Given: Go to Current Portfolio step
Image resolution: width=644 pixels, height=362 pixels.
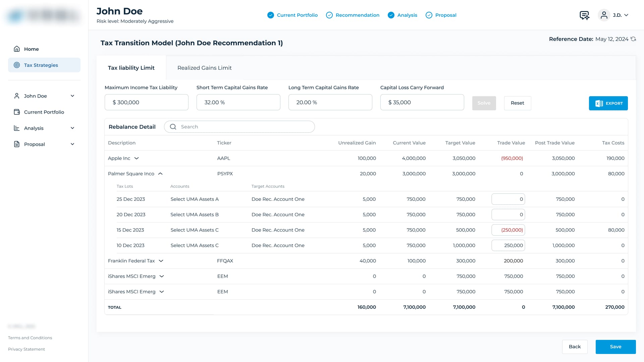Looking at the screenshot, I should 292,15.
